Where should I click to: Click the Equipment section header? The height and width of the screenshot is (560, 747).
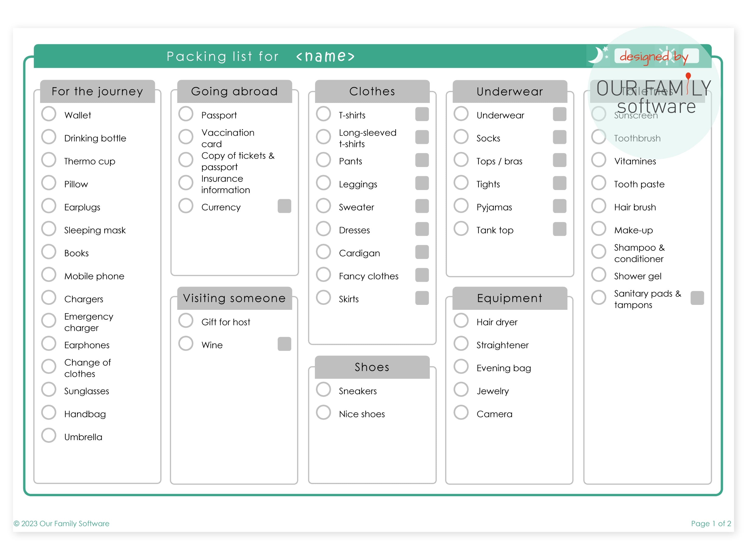(x=510, y=298)
